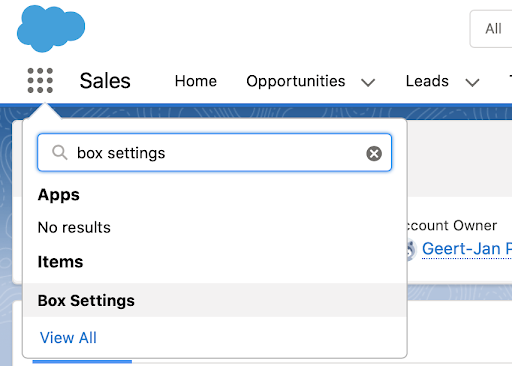Click the Salesforce cloud logo

[51, 28]
